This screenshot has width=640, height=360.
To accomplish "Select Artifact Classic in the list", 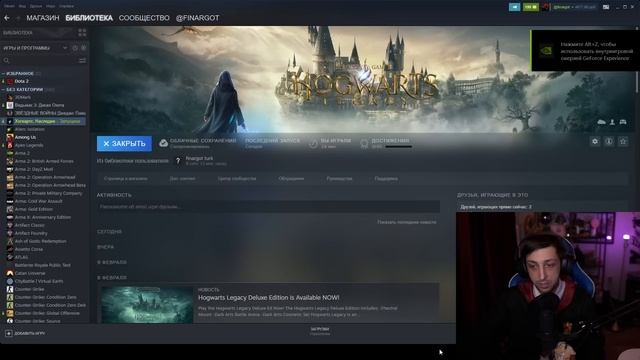I will [29, 225].
